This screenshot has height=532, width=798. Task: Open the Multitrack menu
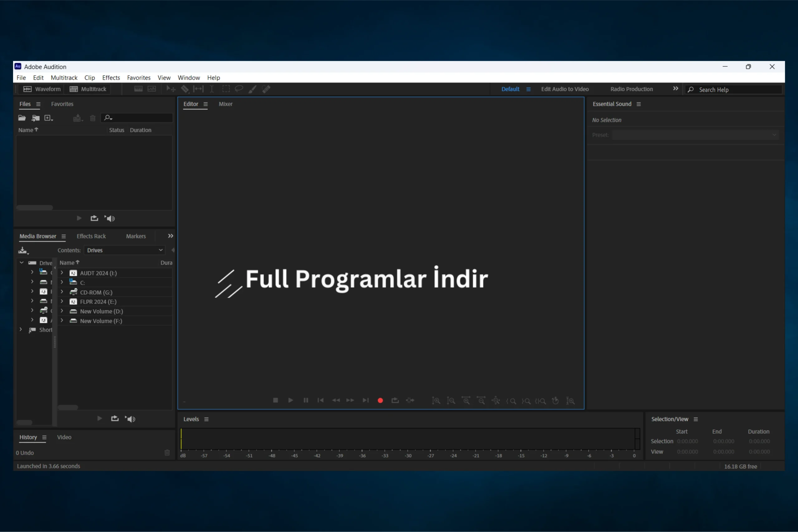point(64,78)
